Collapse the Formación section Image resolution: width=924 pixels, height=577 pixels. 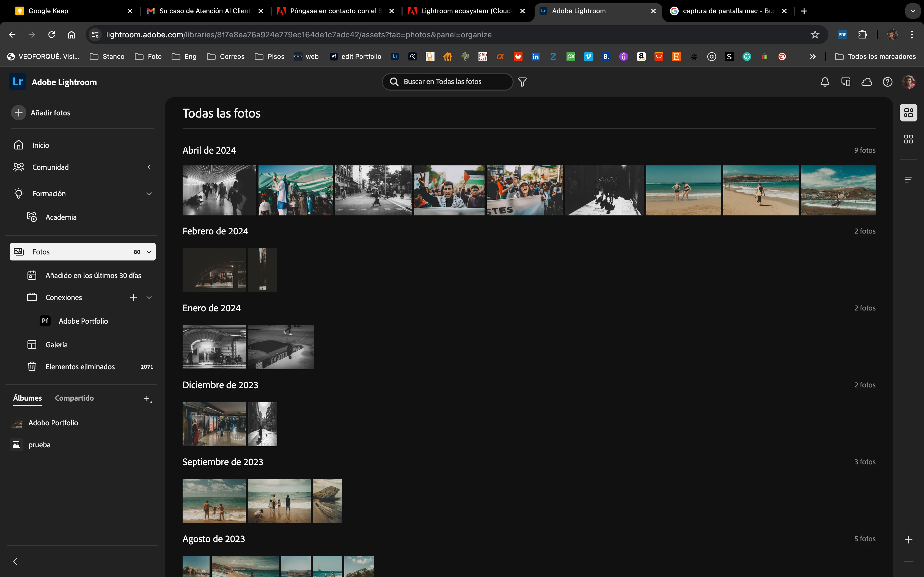point(149,193)
